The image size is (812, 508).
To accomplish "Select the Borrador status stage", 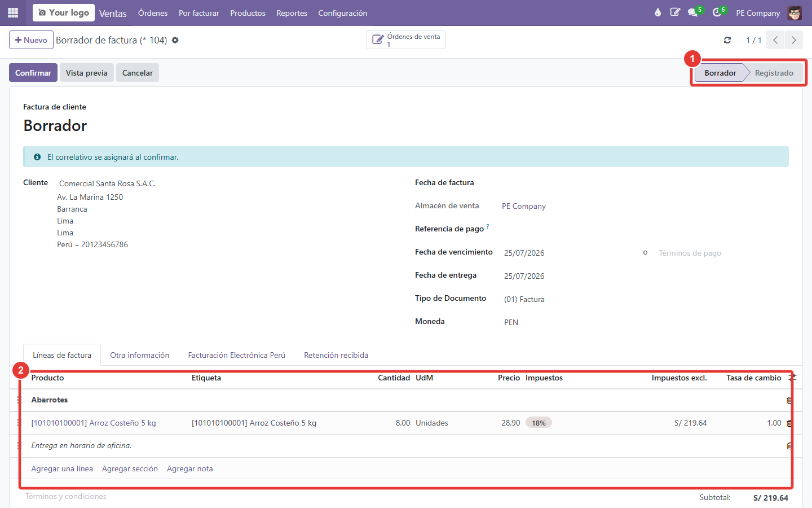I will pos(720,73).
